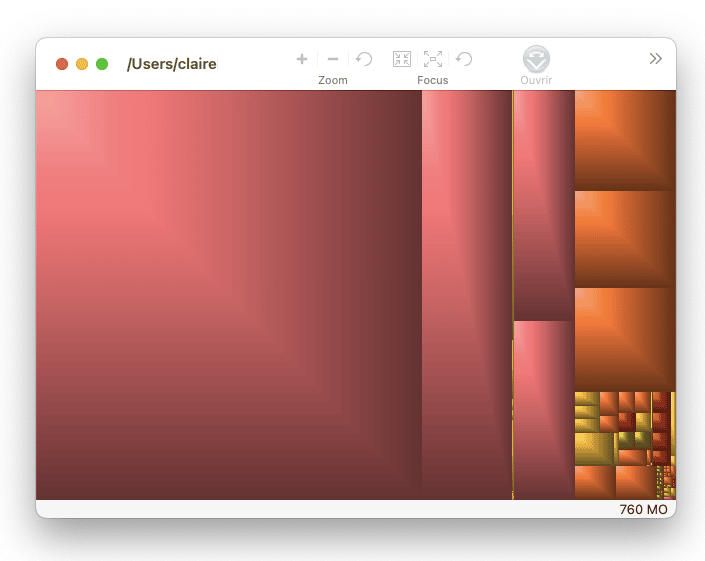
Task: Click the Ouvrir toolbar icon
Action: click(536, 59)
